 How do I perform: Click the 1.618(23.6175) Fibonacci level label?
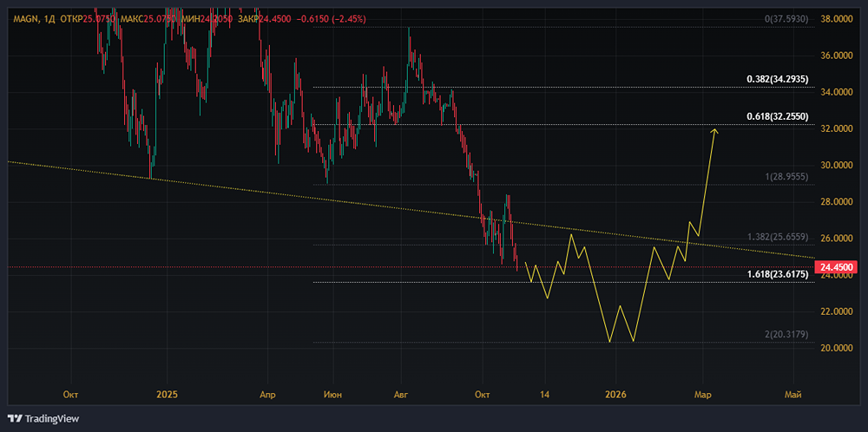779,274
